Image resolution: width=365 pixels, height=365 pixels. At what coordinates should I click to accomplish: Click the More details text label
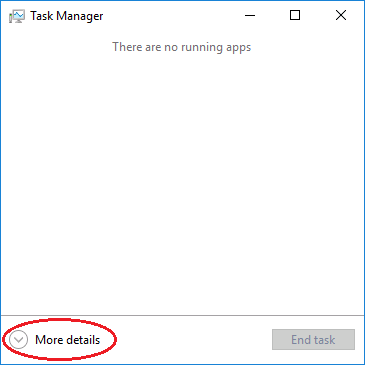coord(67,340)
